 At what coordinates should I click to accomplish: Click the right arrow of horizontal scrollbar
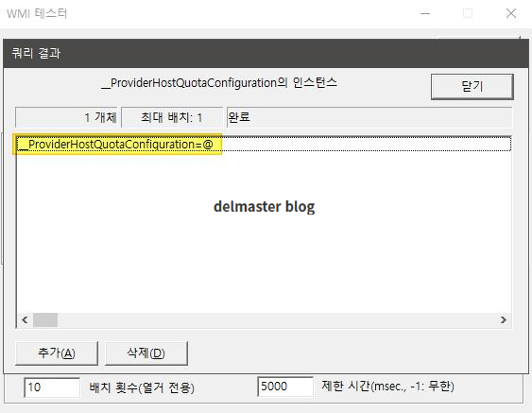[x=503, y=319]
